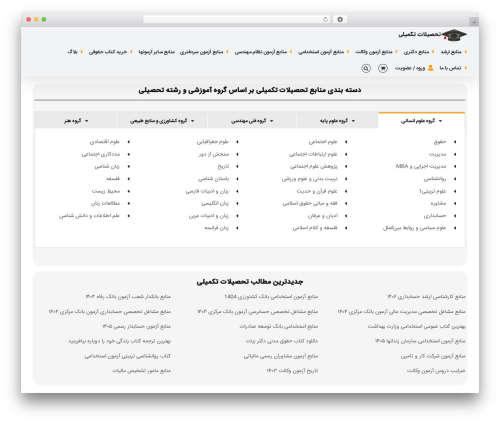500x423 pixels.
Task: Click the browser reload icon in address bar
Action: click(325, 20)
